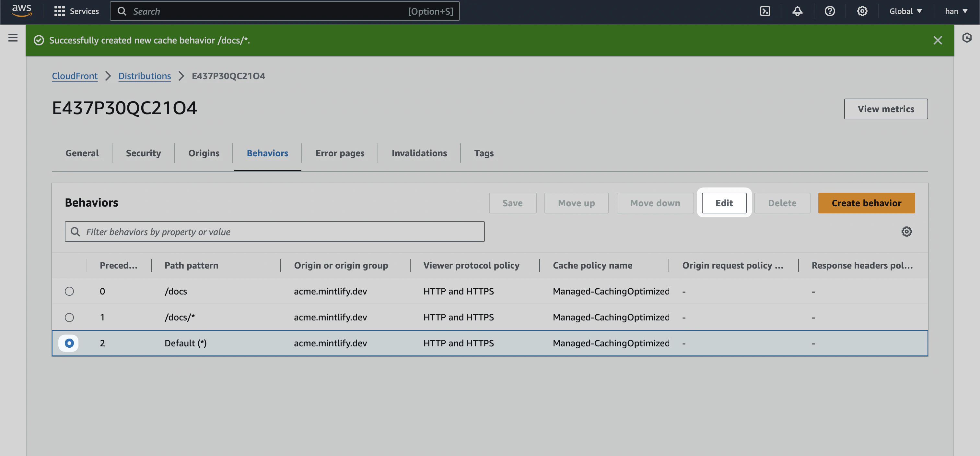Click the Create behavior button

pos(867,203)
